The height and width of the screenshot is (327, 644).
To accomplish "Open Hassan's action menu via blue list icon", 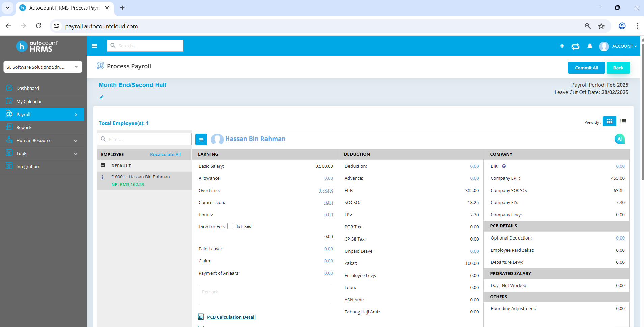I will (201, 139).
